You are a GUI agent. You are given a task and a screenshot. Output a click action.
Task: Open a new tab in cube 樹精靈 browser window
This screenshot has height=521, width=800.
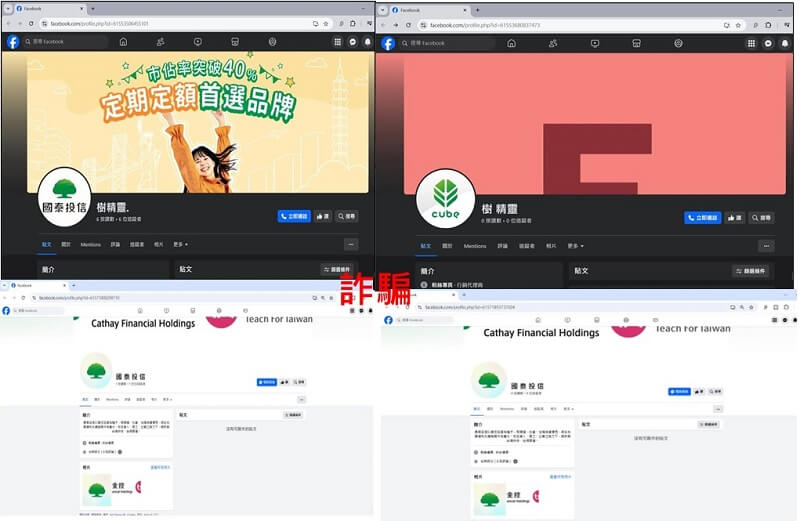(478, 10)
